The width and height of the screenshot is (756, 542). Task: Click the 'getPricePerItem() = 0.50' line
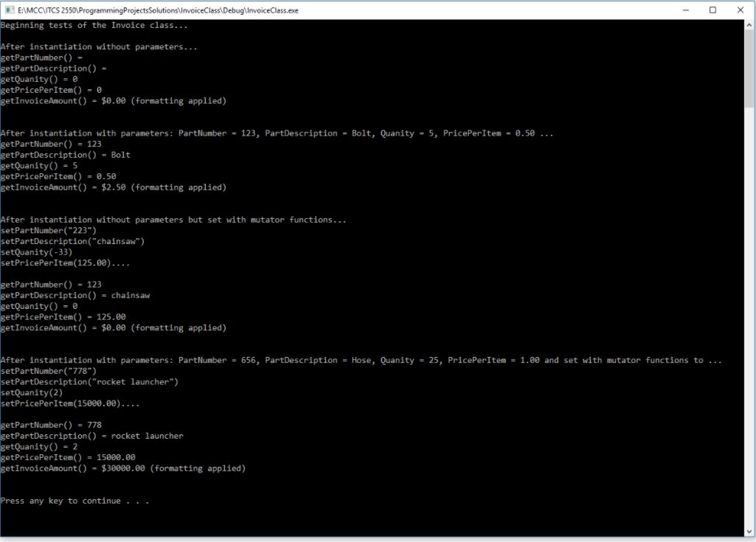point(58,176)
